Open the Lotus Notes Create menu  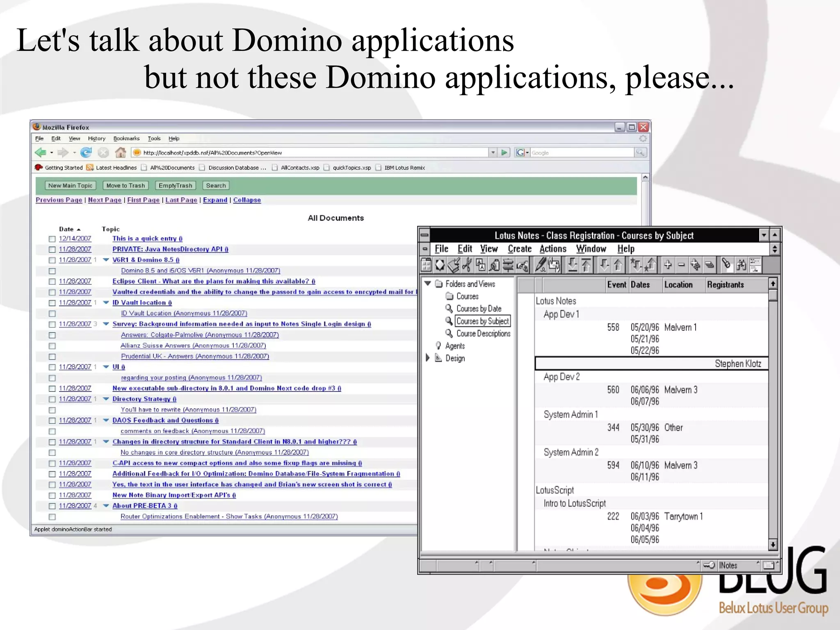pos(520,249)
